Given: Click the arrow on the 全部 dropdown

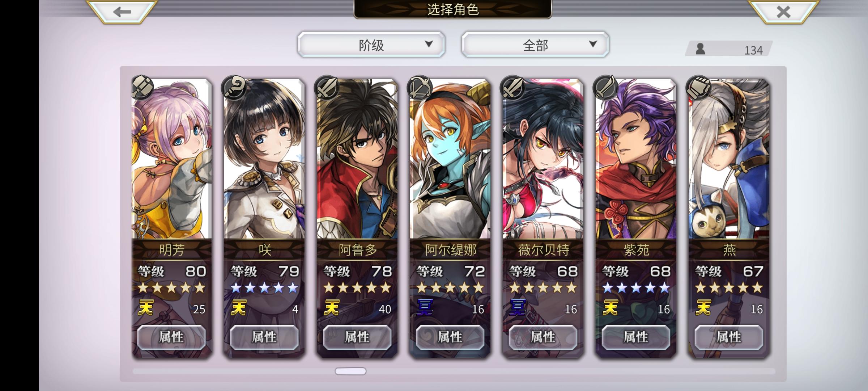Looking at the screenshot, I should [x=593, y=44].
